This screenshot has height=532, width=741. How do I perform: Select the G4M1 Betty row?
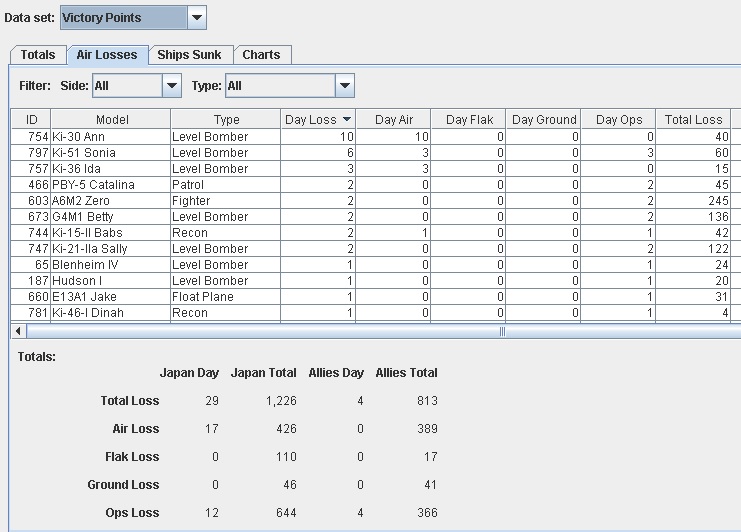pos(110,217)
